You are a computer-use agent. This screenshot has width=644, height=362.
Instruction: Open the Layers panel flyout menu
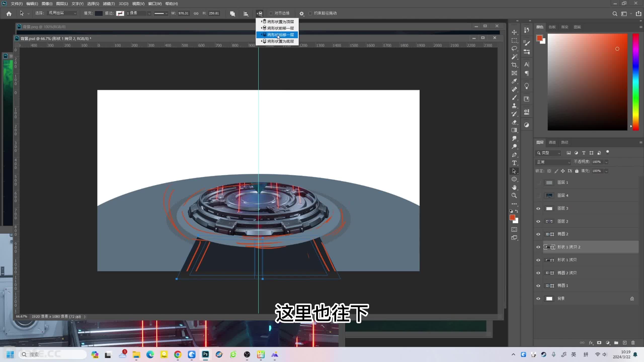coord(641,142)
